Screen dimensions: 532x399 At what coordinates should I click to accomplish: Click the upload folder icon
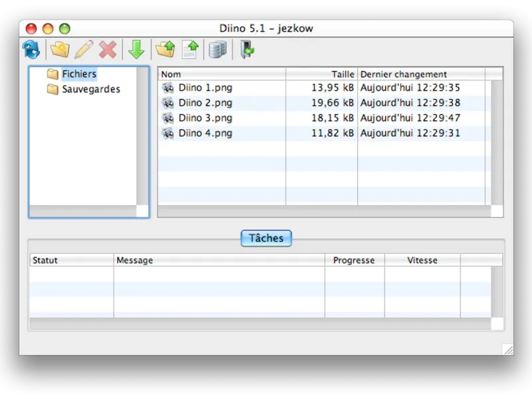[166, 49]
